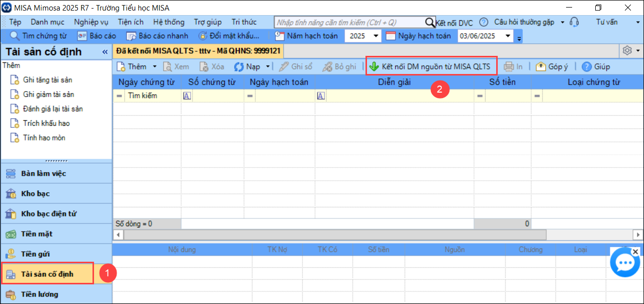The image size is (644, 304).
Task: Click the Xem view toolbar button
Action: (x=176, y=66)
